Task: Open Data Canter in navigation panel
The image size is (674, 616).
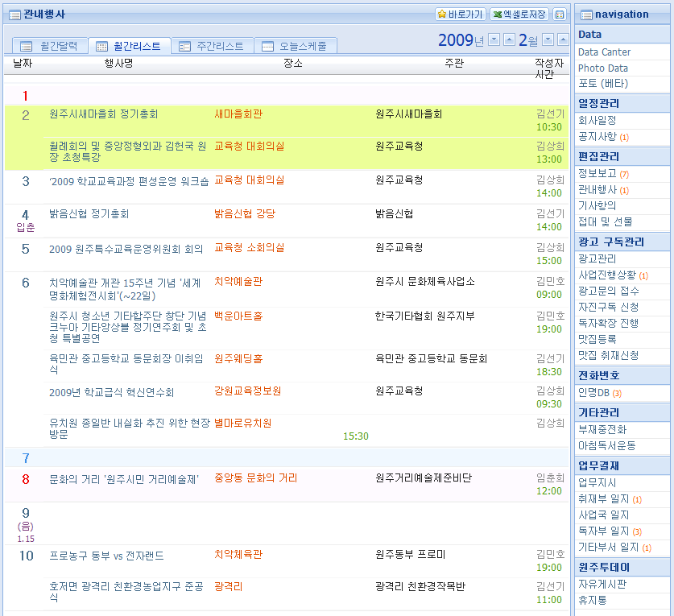Action: tap(604, 52)
